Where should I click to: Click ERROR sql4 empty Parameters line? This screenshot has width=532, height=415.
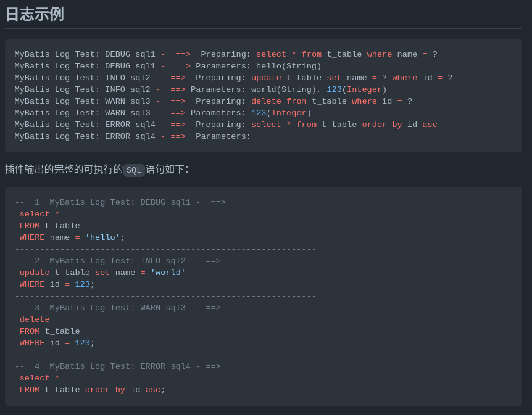[x=132, y=136]
